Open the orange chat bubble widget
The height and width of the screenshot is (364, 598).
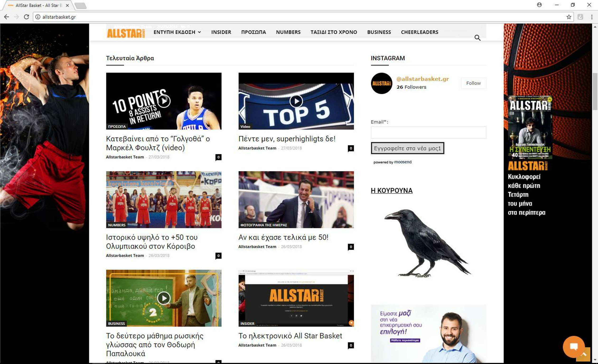(574, 346)
